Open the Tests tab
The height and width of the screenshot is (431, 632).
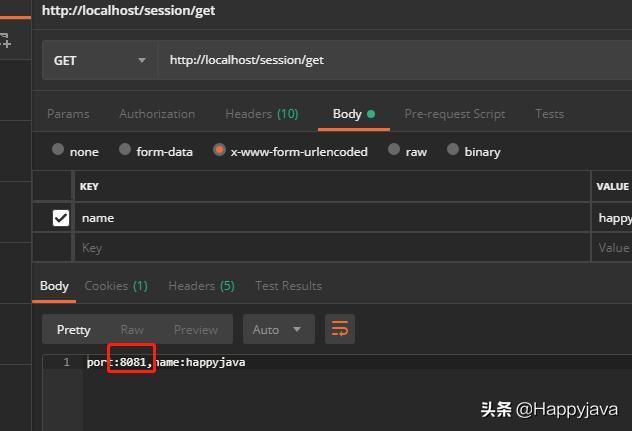pyautogui.click(x=549, y=114)
